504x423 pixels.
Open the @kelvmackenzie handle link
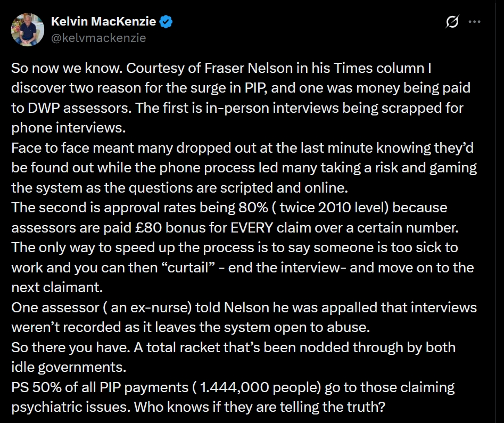[x=98, y=38]
